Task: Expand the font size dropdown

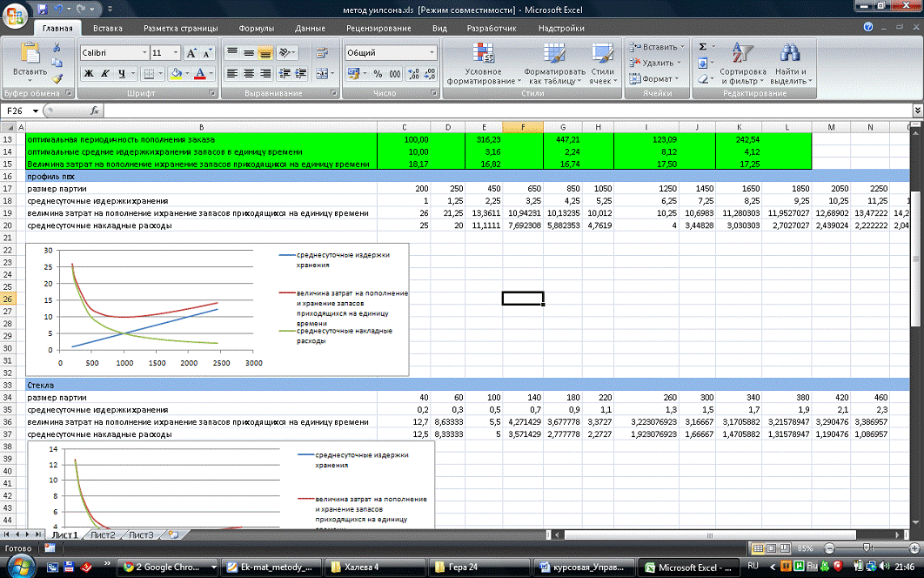Action: 176,53
